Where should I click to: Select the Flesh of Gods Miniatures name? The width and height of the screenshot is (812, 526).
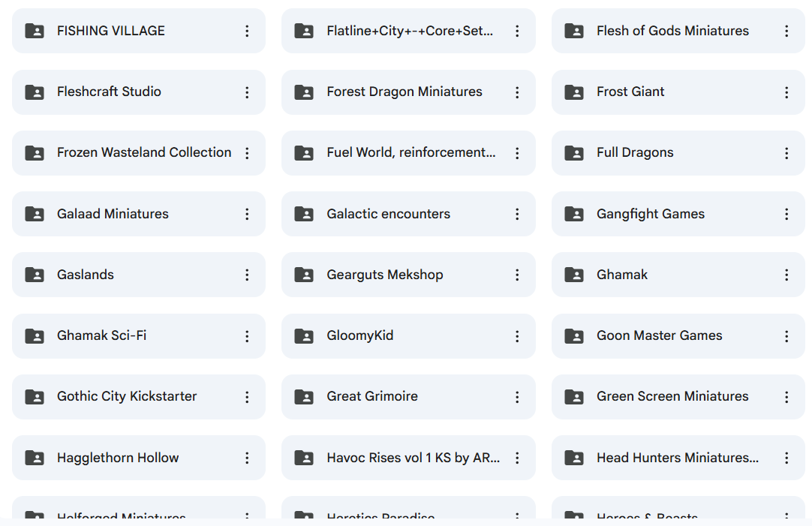click(x=672, y=31)
